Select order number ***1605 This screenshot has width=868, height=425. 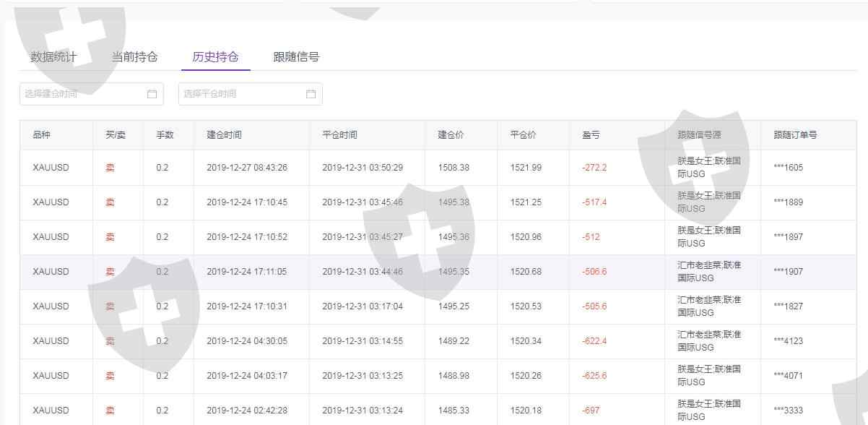point(788,168)
